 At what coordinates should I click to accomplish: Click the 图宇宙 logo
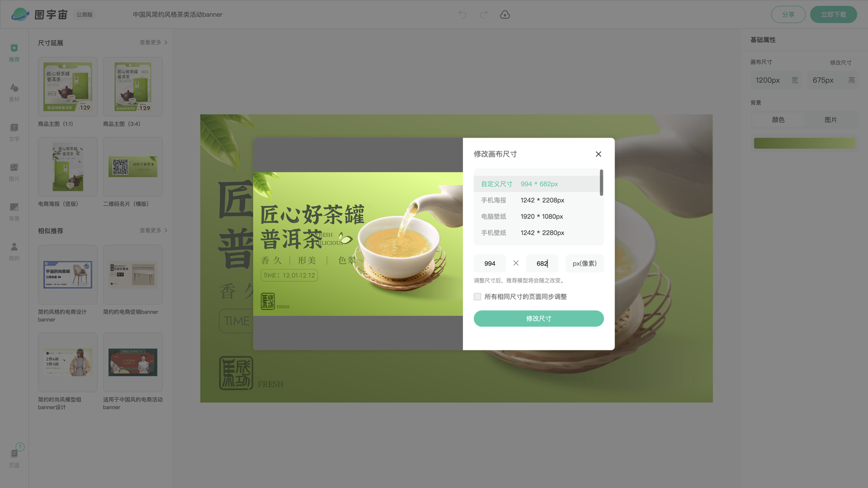pyautogui.click(x=39, y=14)
